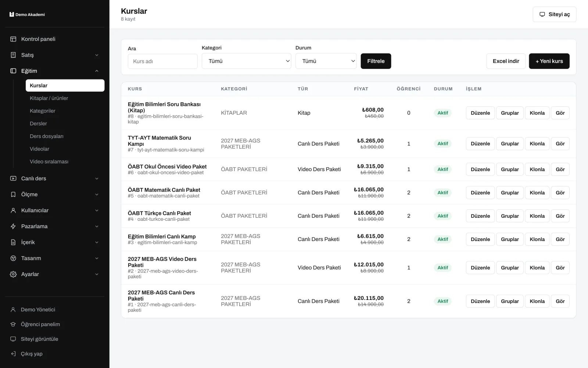The image size is (588, 368).
Task: Expand the Pazarlama chevron
Action: coord(97,227)
